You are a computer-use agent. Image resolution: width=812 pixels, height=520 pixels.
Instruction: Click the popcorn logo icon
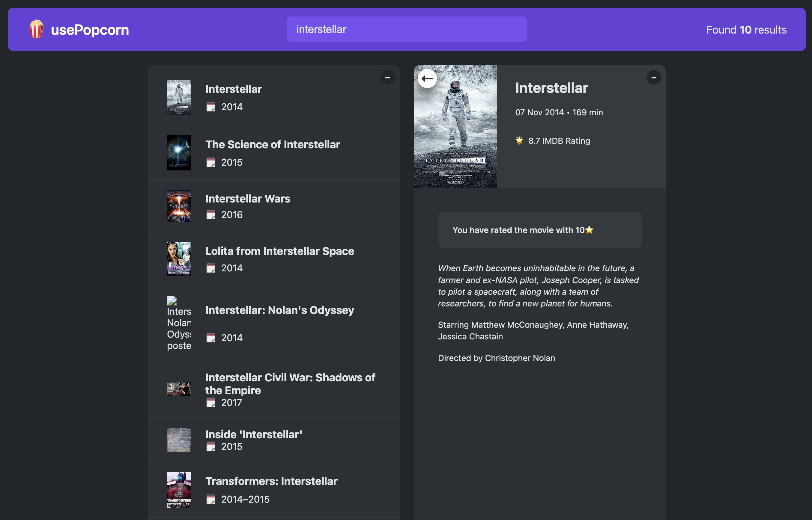[x=36, y=29]
